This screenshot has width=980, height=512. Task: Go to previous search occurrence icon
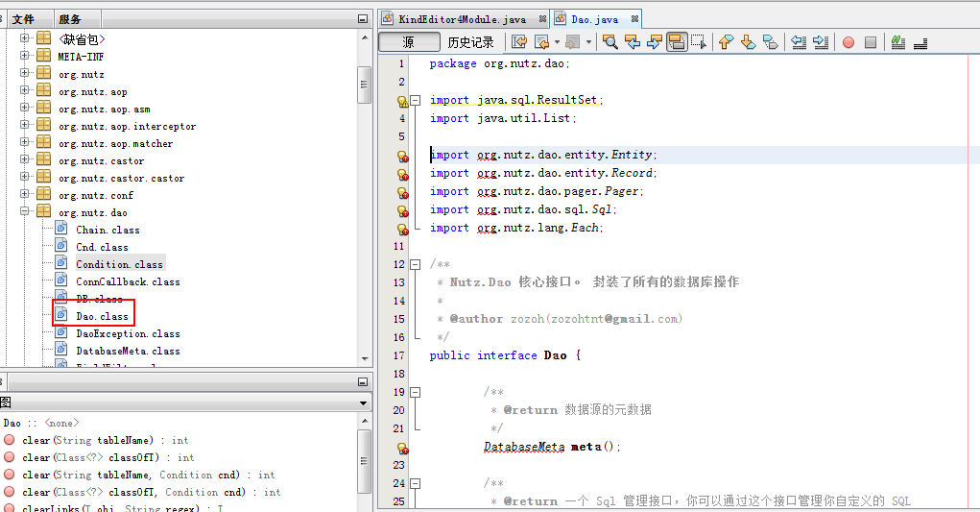click(x=633, y=42)
